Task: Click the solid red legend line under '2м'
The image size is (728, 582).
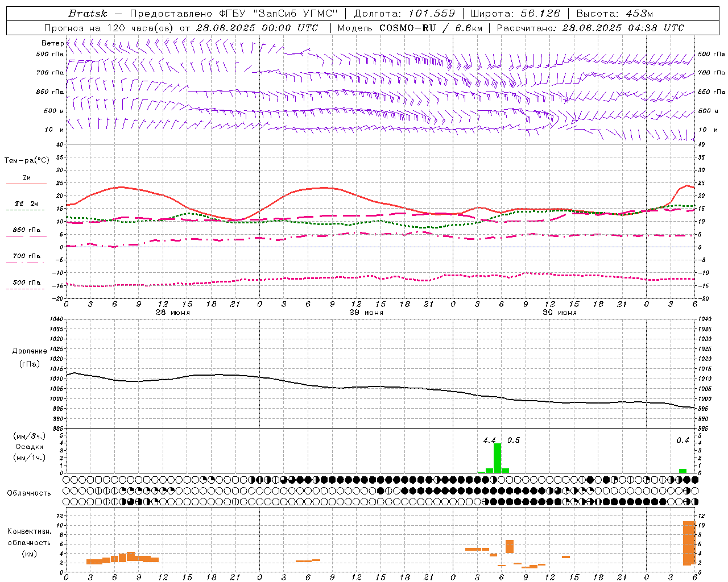Action: click(26, 184)
